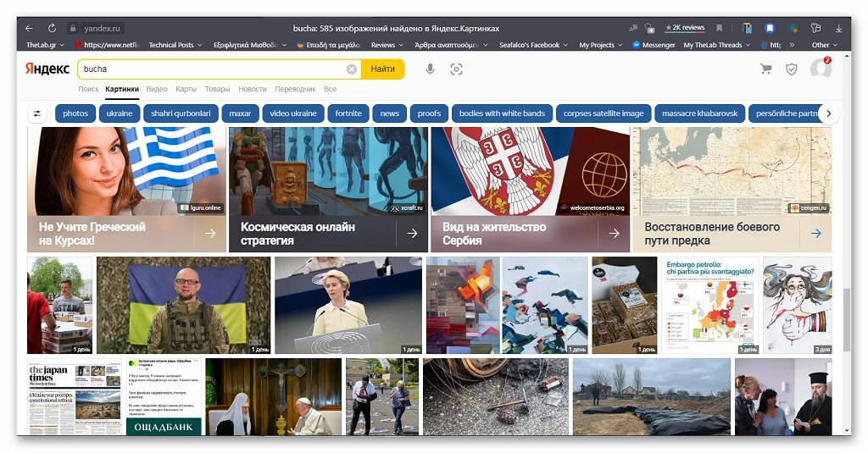Image resolution: width=868 pixels, height=453 pixels.
Task: Expand the Reviews bookmark folder
Action: [387, 45]
